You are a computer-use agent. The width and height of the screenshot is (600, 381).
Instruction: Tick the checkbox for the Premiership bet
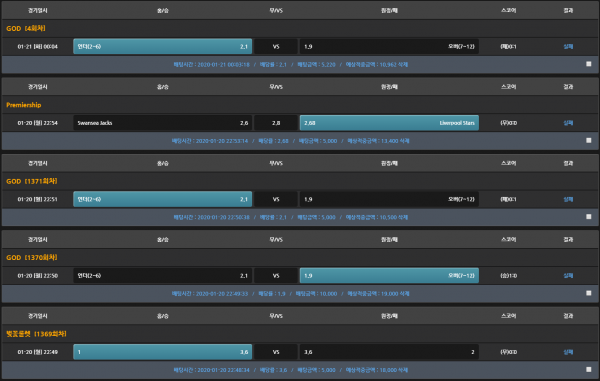[589, 140]
